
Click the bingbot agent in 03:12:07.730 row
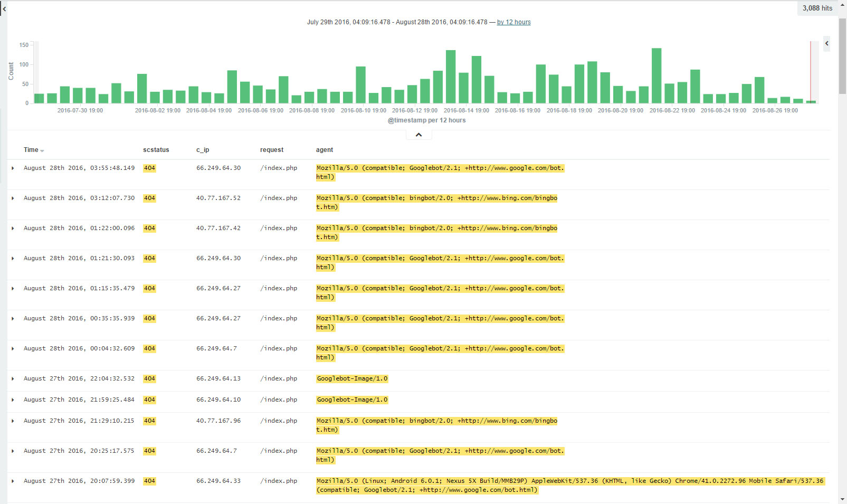437,203
